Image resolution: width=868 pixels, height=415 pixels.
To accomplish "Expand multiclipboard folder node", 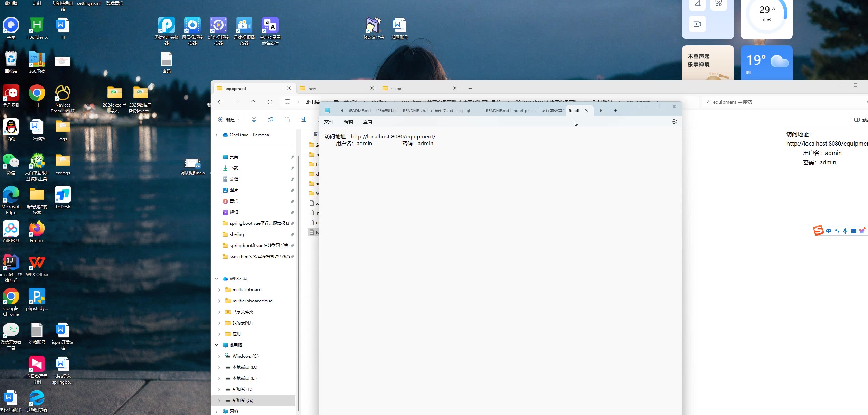I will pos(219,290).
